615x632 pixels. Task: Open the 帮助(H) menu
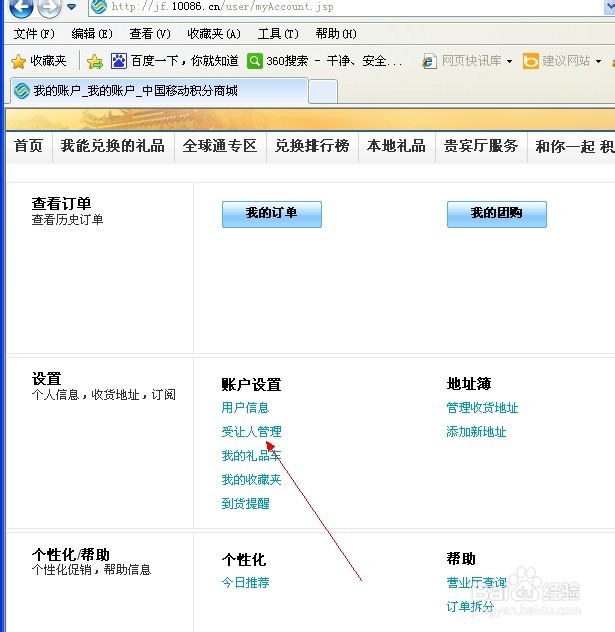tap(336, 34)
